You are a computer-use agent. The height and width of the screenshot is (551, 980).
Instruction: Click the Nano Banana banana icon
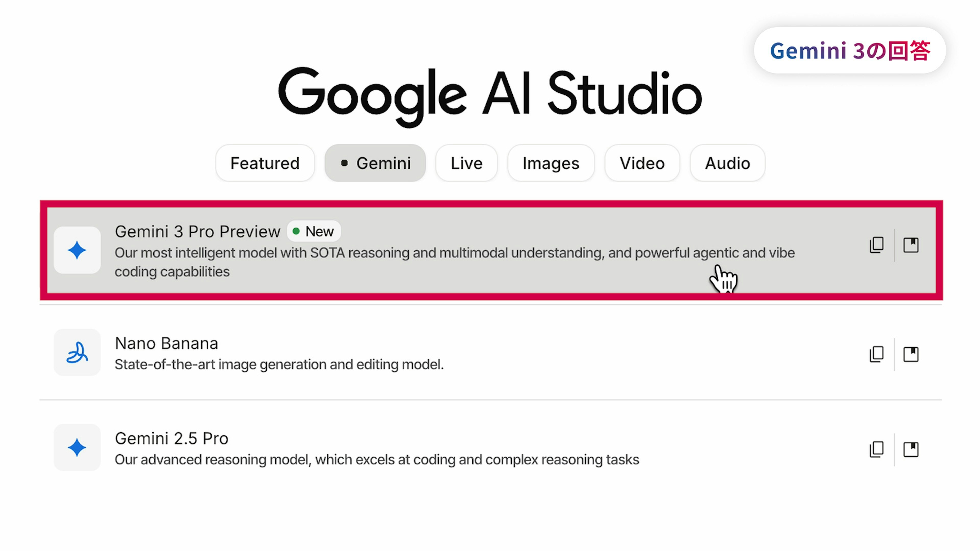click(77, 353)
